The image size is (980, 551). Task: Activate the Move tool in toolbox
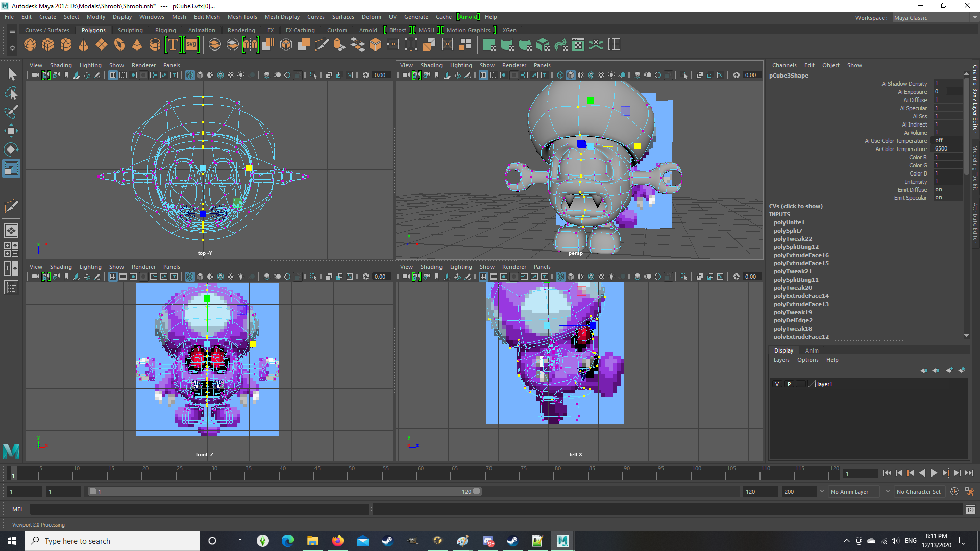(11, 131)
